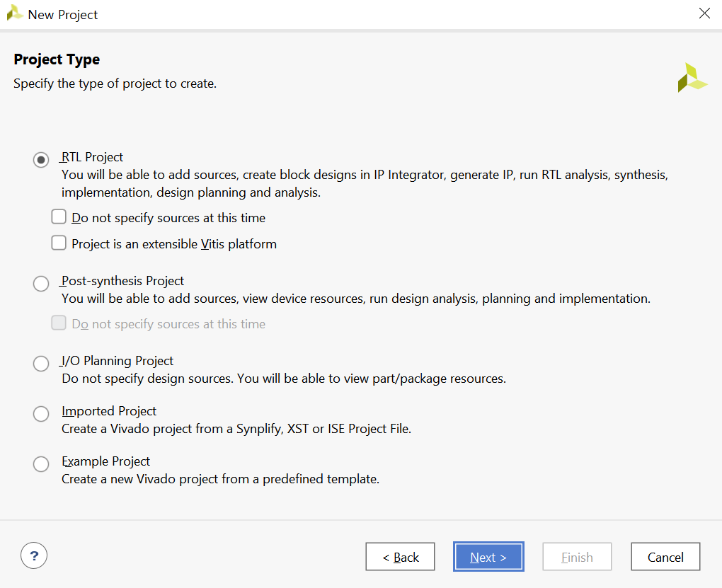Select the Imported Project radio button

coord(41,414)
